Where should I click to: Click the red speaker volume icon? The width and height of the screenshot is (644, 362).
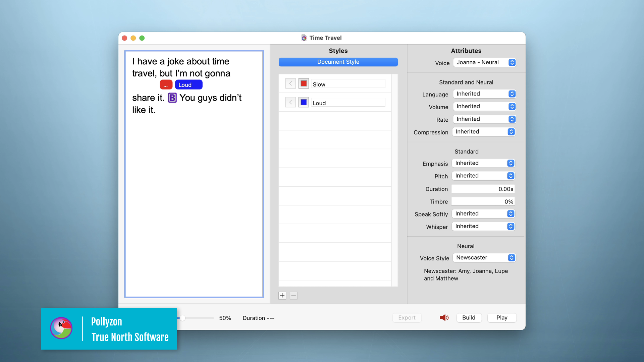click(x=444, y=317)
